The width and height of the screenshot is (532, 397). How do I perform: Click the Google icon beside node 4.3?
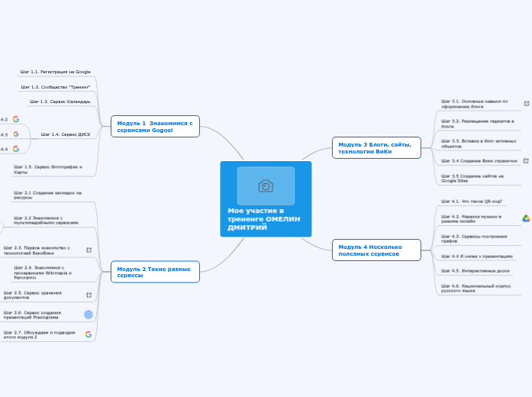15,134
